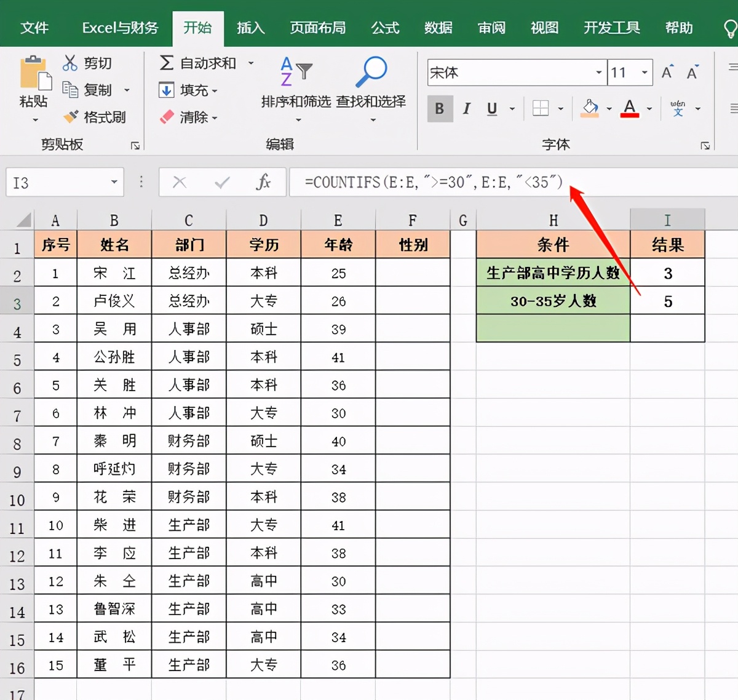738x700 pixels.
Task: Select cell I2 with value 3
Action: [x=668, y=273]
